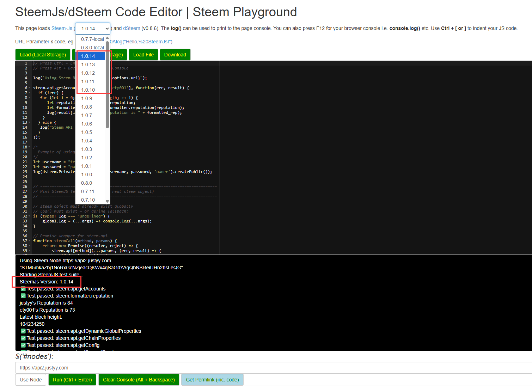Click the check mark beside steem.formatter.reputation test
Image resolution: width=532 pixels, height=392 pixels.
[23, 296]
